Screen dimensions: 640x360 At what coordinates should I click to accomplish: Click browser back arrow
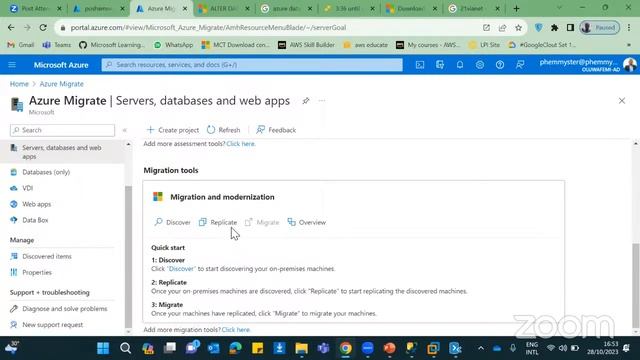click(x=11, y=27)
